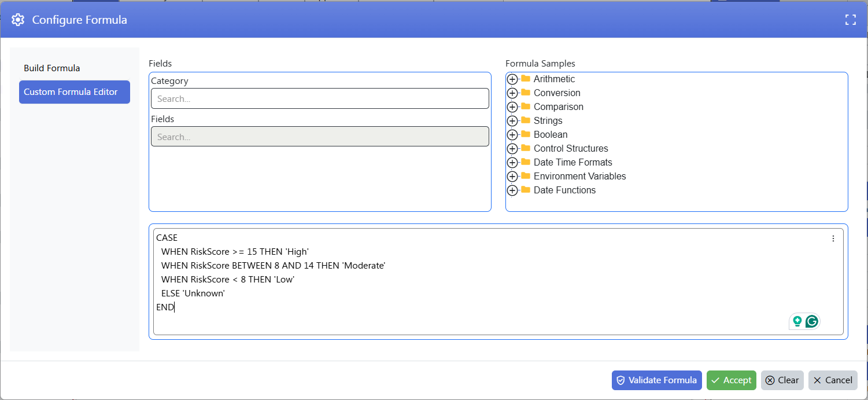
Task: Click the Grammarly G icon
Action: 812,321
